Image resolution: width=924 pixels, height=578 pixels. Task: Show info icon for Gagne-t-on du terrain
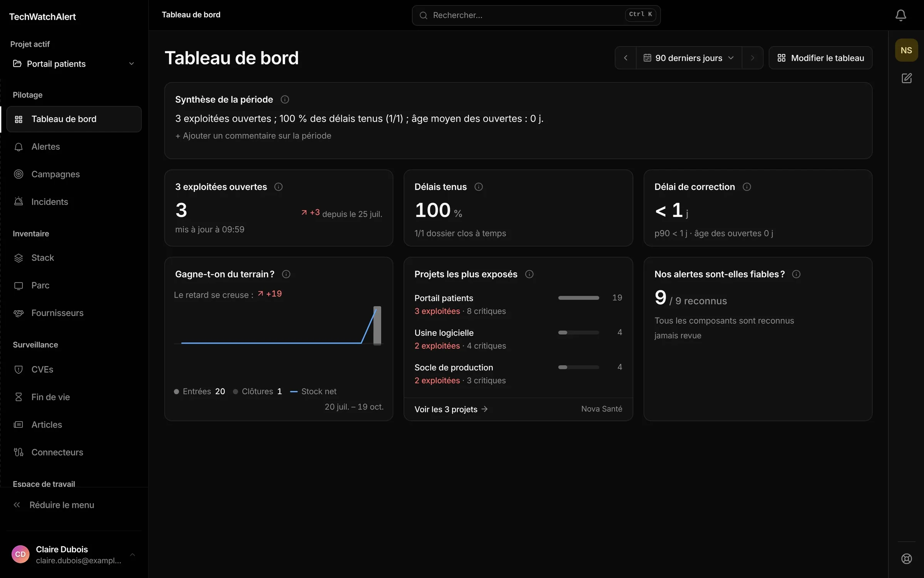(x=286, y=274)
